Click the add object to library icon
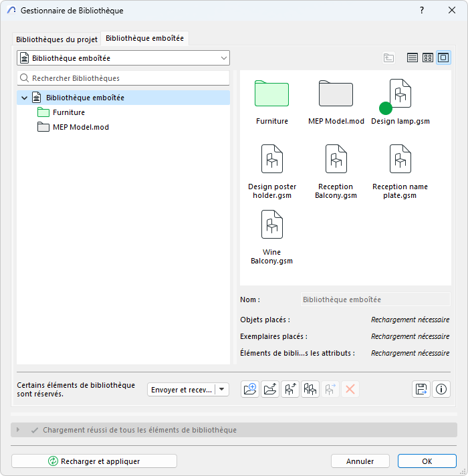 (290, 389)
